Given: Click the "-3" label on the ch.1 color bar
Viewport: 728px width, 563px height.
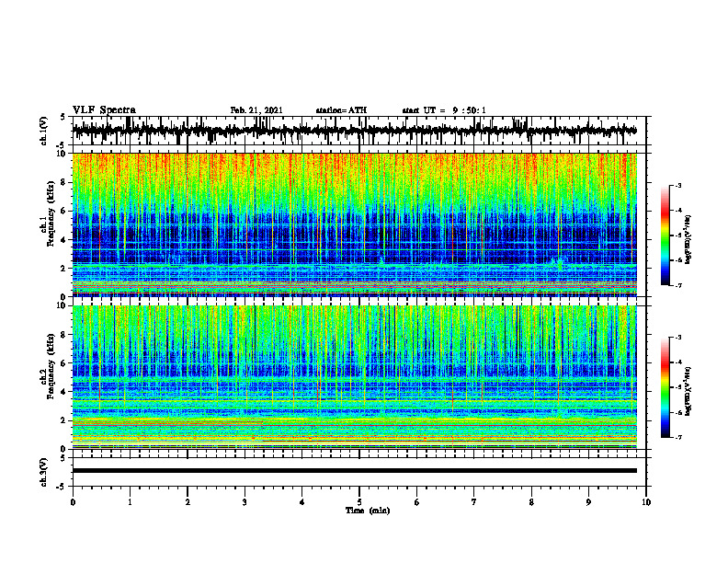Looking at the screenshot, I should [x=678, y=185].
